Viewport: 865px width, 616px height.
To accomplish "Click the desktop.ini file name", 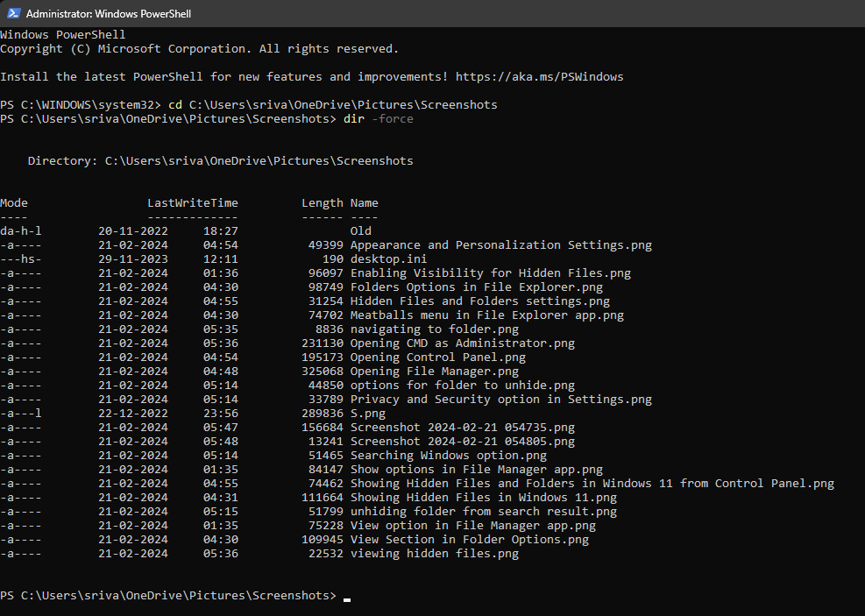I will (388, 259).
